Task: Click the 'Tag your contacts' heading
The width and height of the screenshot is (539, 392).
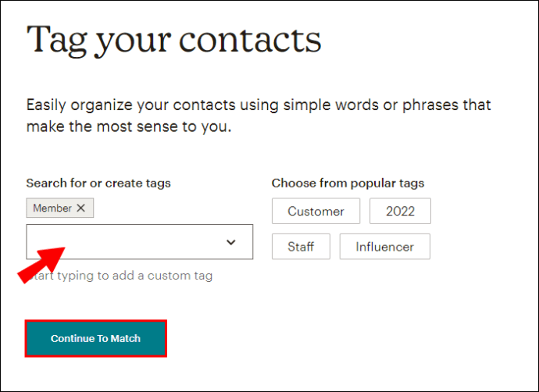Action: click(x=174, y=40)
